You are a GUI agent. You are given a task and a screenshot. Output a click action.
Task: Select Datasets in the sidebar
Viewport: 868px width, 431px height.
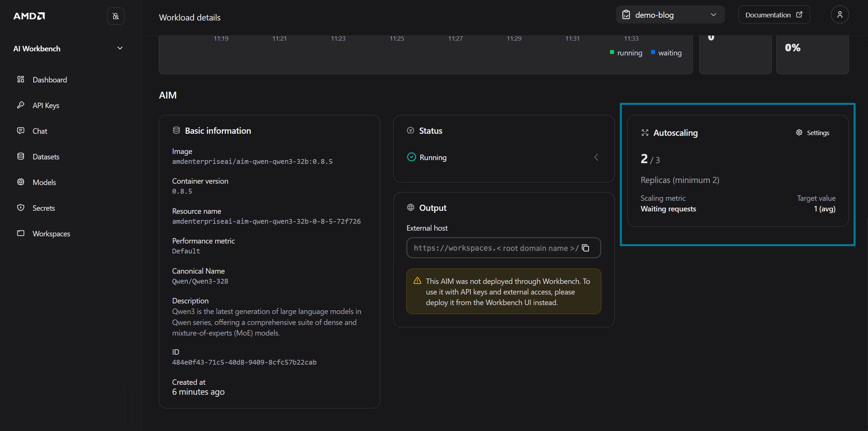(x=46, y=156)
